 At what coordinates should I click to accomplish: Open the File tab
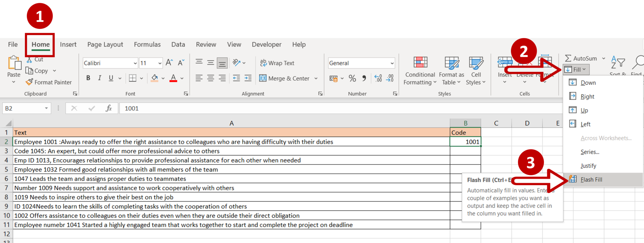(x=13, y=45)
